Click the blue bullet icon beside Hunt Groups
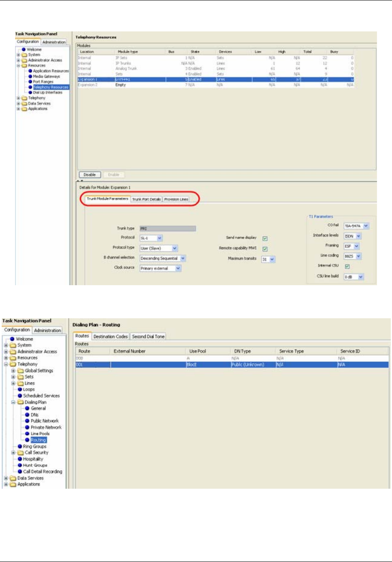Screen dimensions: 392x562 click(20, 465)
